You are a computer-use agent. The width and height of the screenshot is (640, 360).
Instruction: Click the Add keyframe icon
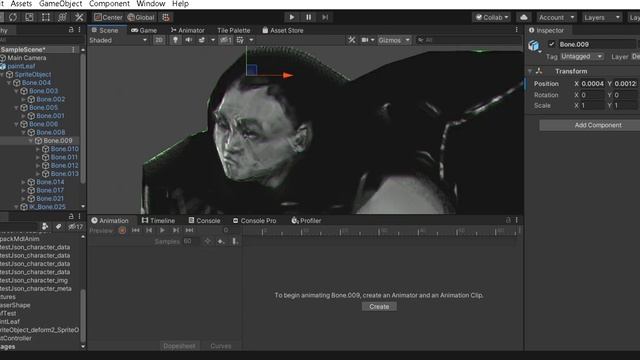pyautogui.click(x=221, y=242)
